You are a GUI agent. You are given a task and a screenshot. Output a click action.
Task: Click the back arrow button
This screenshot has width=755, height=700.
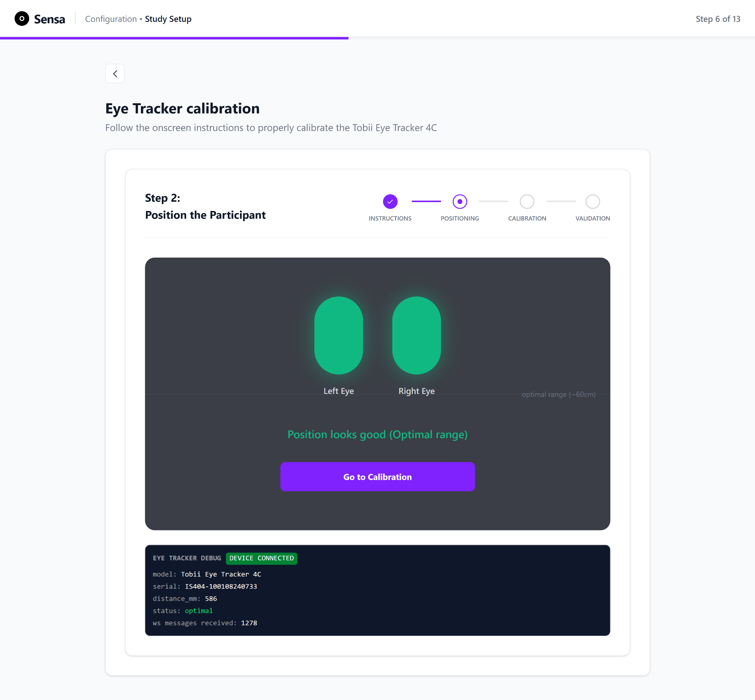click(x=115, y=73)
